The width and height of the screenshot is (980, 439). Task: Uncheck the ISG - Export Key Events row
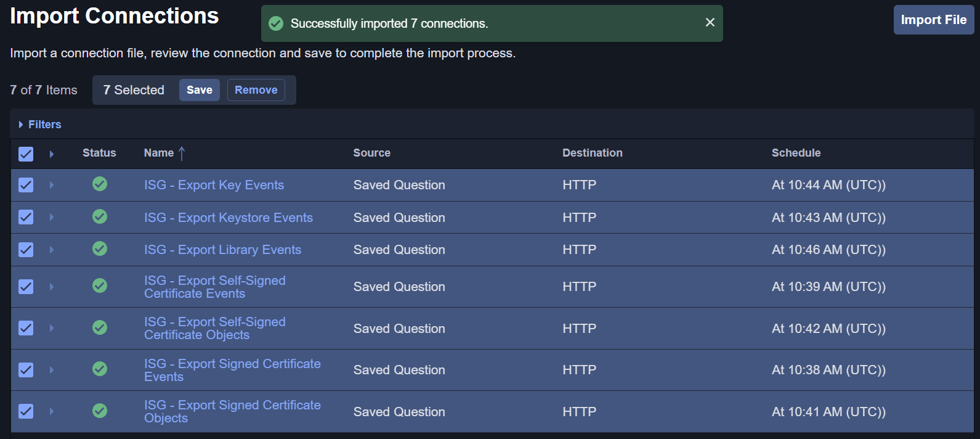click(26, 185)
